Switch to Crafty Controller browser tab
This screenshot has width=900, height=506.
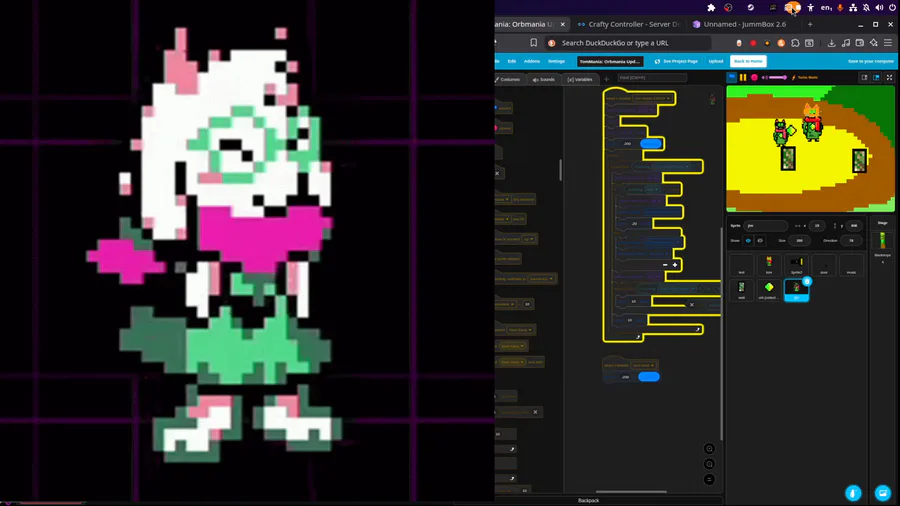pos(629,24)
